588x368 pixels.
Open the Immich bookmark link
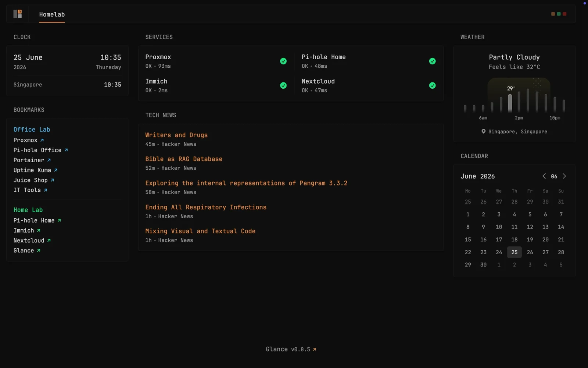(x=27, y=230)
